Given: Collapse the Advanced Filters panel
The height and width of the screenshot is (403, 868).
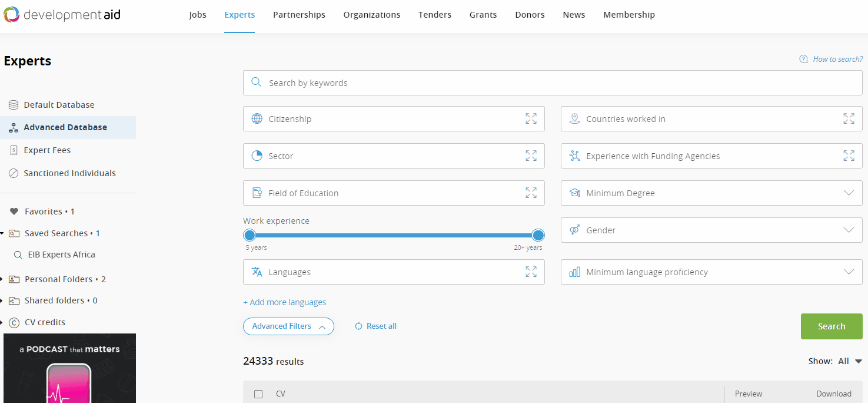Looking at the screenshot, I should (288, 326).
